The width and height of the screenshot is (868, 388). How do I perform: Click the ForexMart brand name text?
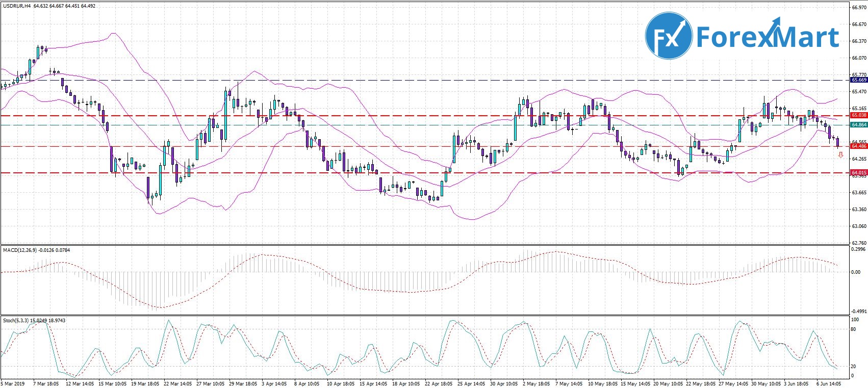tap(768, 37)
